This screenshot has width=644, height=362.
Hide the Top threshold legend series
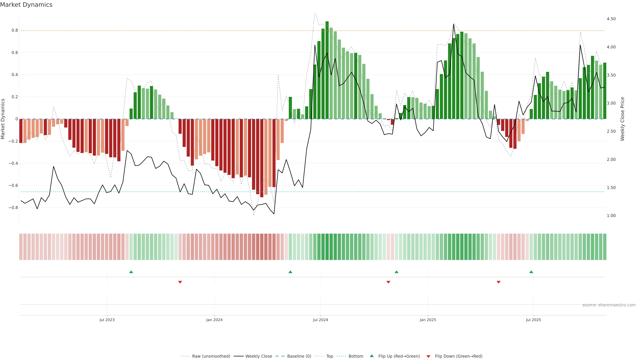coord(330,356)
